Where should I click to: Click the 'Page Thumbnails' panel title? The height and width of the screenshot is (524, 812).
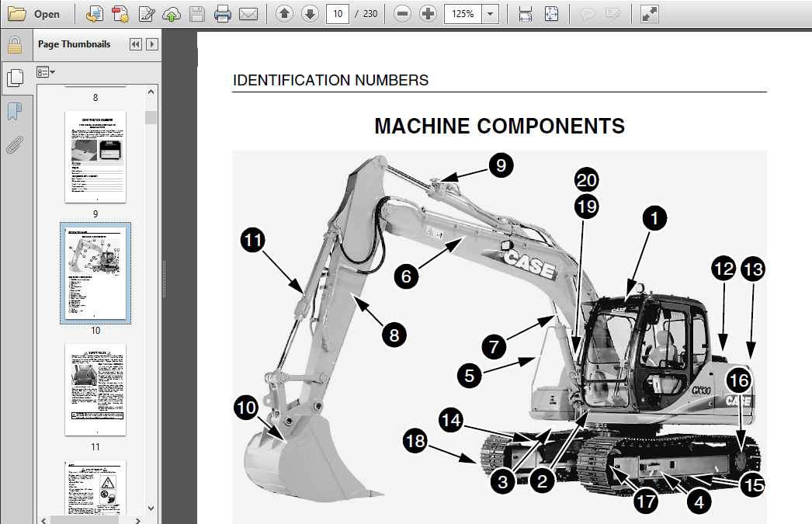pyautogui.click(x=74, y=44)
